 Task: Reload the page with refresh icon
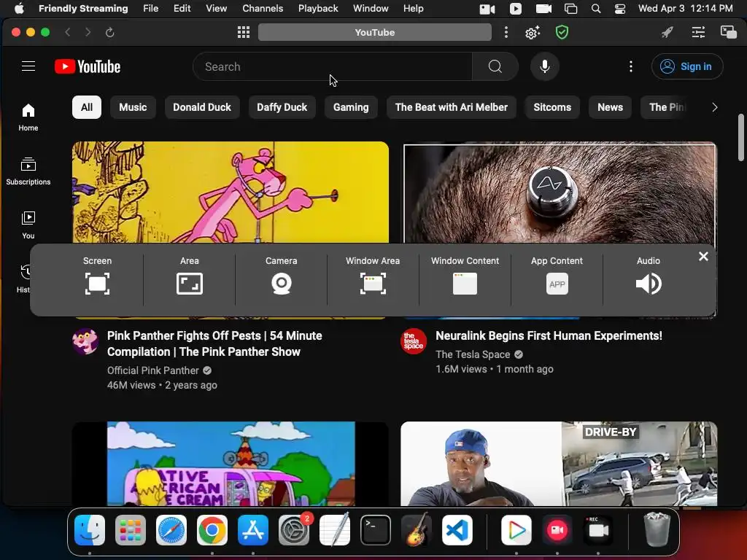coord(109,32)
